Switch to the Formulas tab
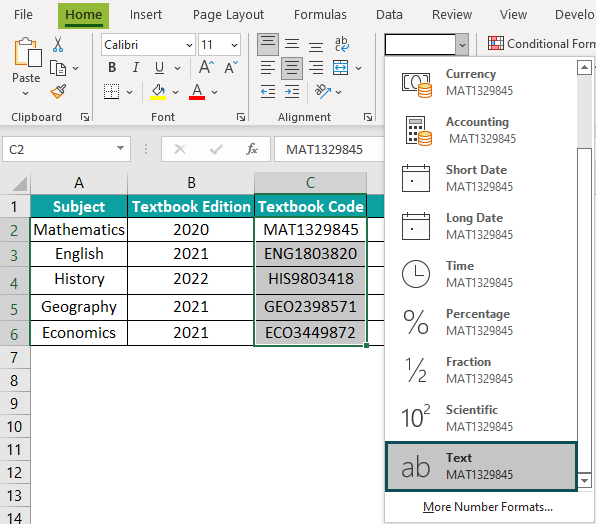596x524 pixels. (320, 15)
